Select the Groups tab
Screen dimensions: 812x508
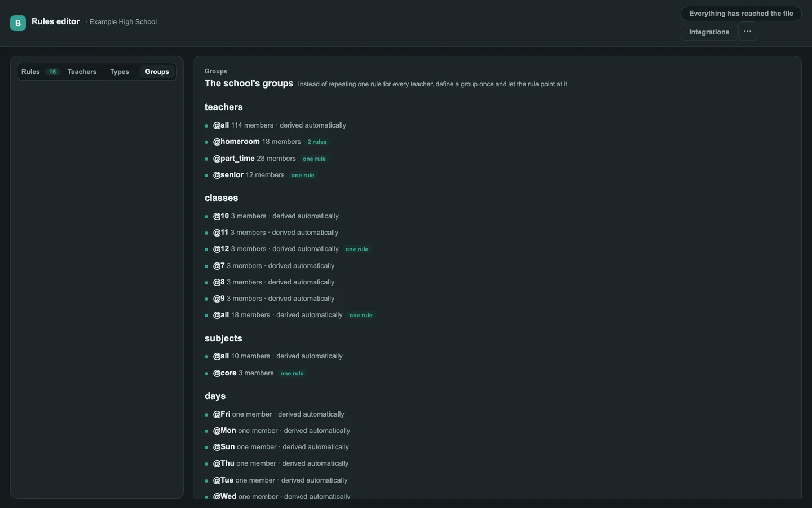pyautogui.click(x=157, y=72)
